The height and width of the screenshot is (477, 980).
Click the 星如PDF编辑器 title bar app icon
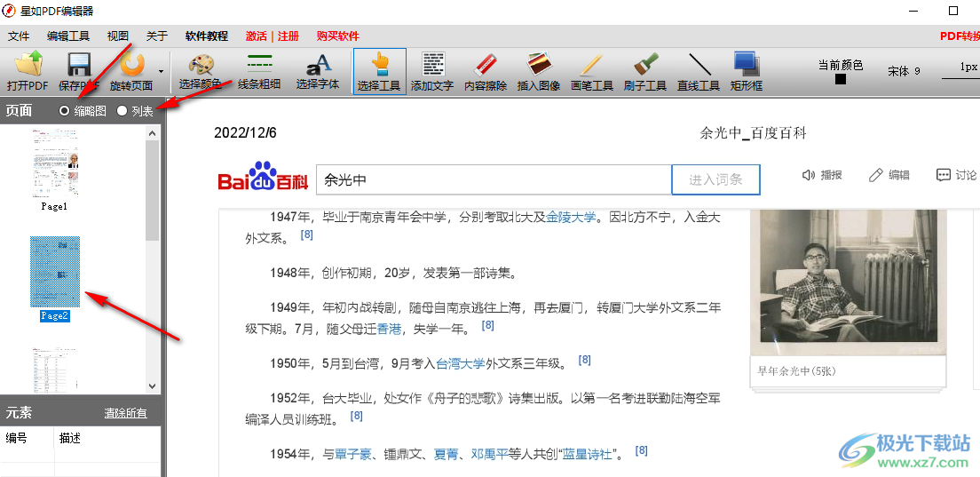click(10, 11)
